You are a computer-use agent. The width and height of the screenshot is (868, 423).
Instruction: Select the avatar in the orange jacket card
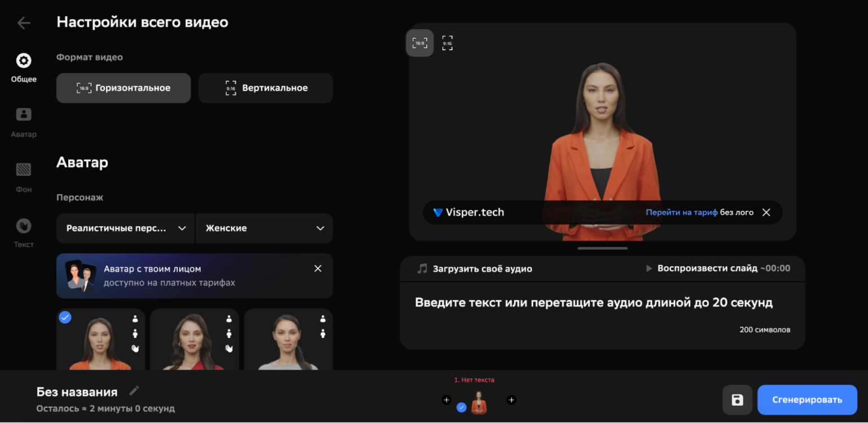tap(100, 340)
